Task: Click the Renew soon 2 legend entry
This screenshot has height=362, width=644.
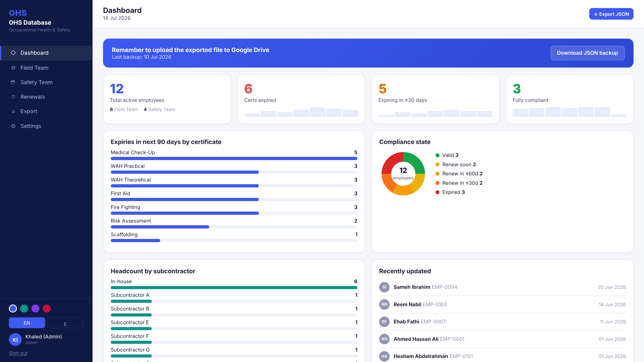Action: click(x=456, y=165)
